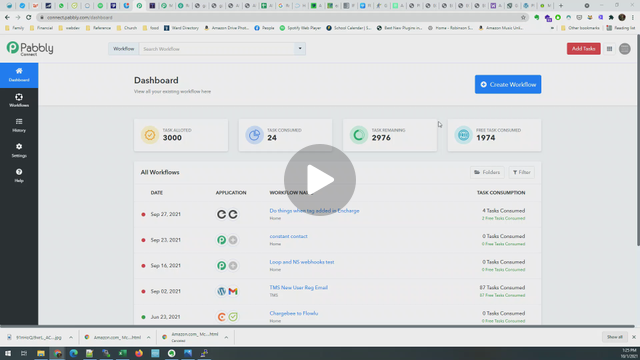
Task: Open the apps grid icon
Action: (609, 49)
